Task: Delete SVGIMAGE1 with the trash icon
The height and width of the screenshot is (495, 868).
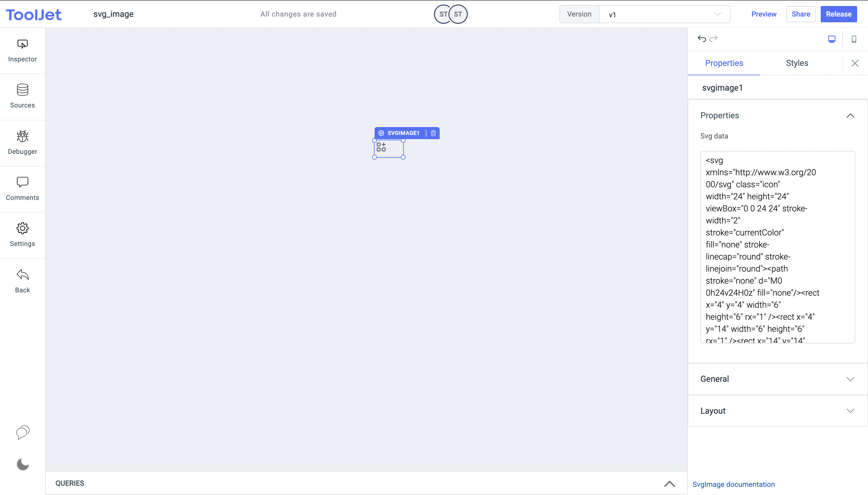Action: coord(433,133)
